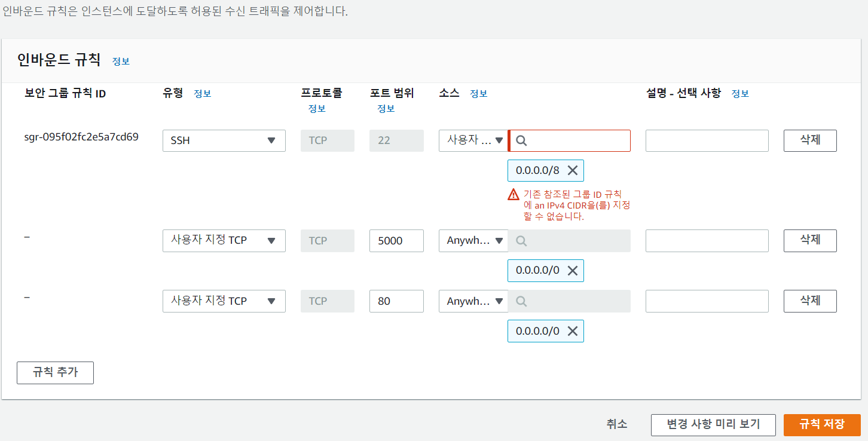Click TCP protocol field in SSH row

[x=328, y=140]
